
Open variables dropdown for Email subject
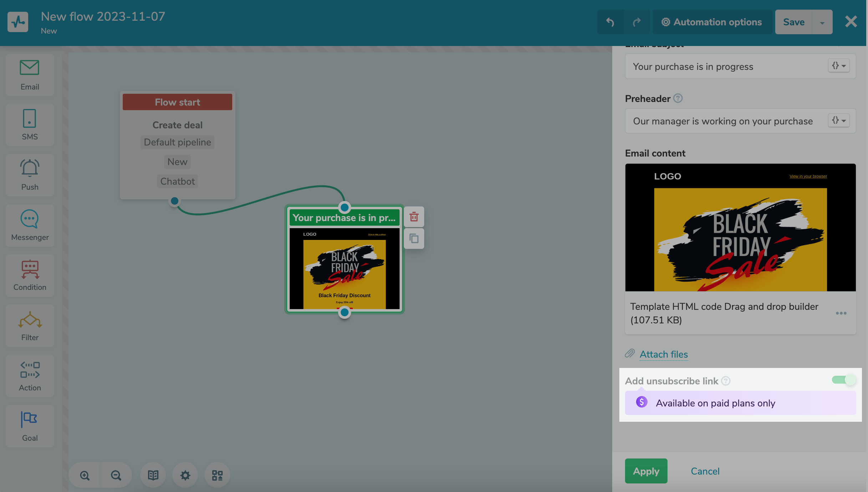(x=839, y=66)
